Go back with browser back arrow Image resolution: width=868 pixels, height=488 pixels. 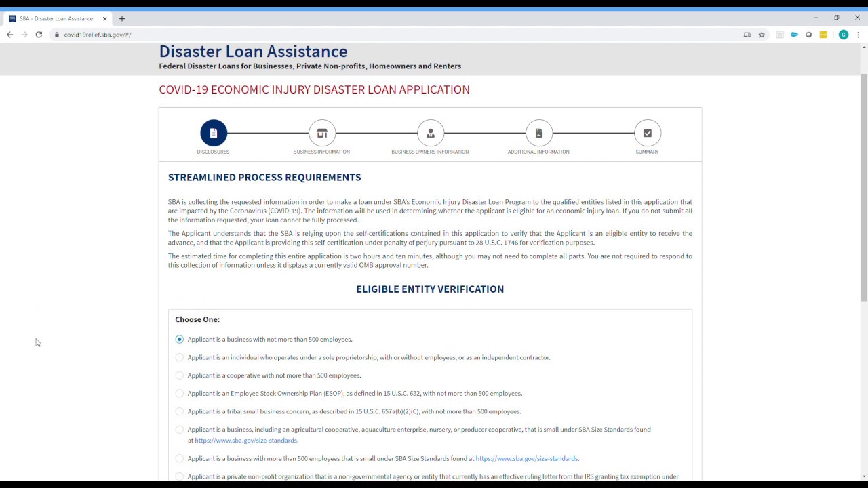pyautogui.click(x=9, y=35)
